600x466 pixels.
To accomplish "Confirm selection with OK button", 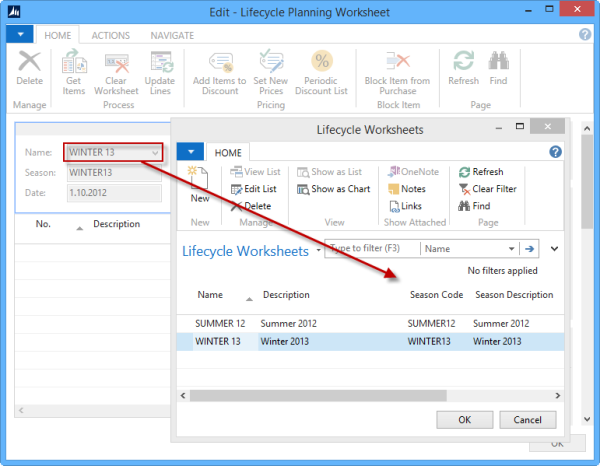I will [x=465, y=420].
